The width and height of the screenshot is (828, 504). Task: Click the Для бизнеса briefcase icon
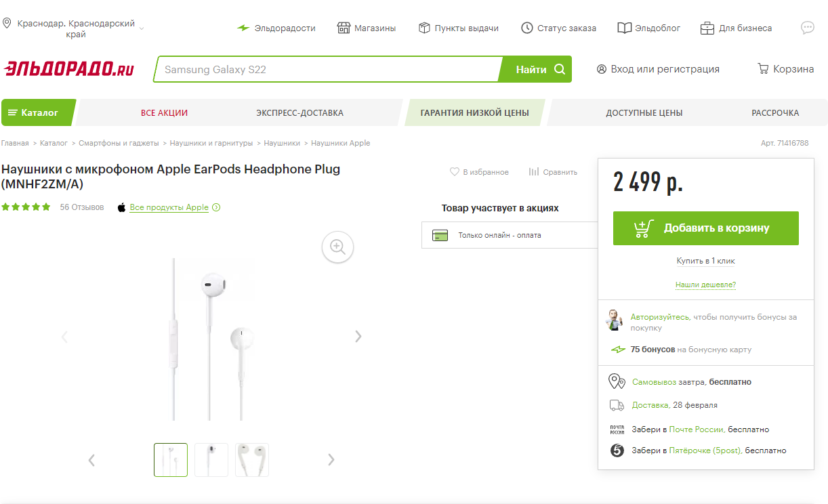707,28
